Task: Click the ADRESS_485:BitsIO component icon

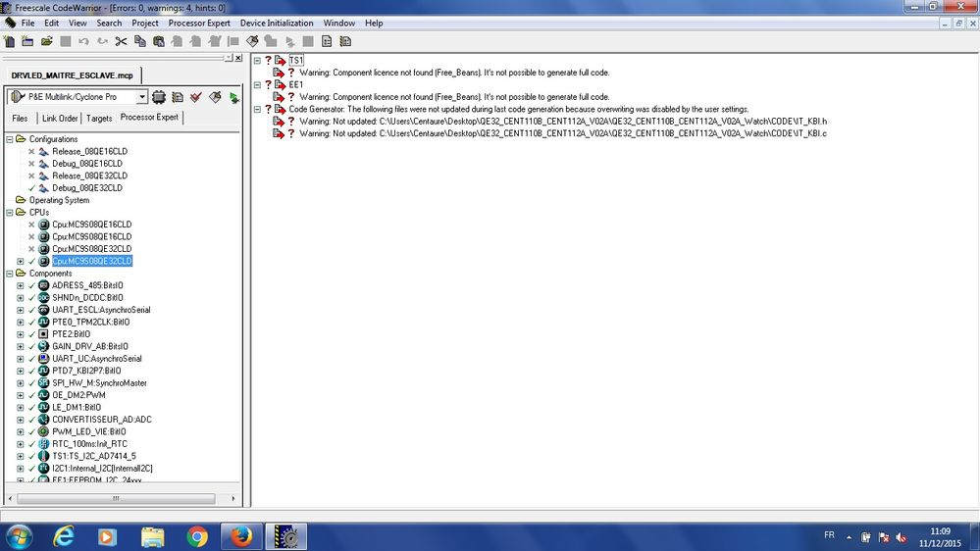Action: pos(44,285)
